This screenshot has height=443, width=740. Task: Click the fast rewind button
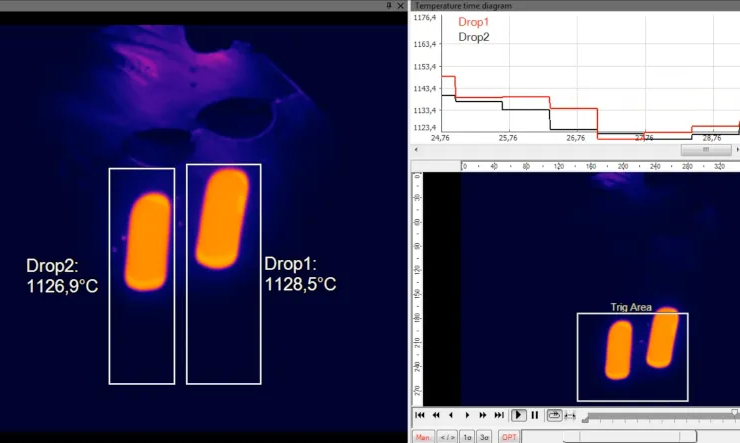coord(436,415)
